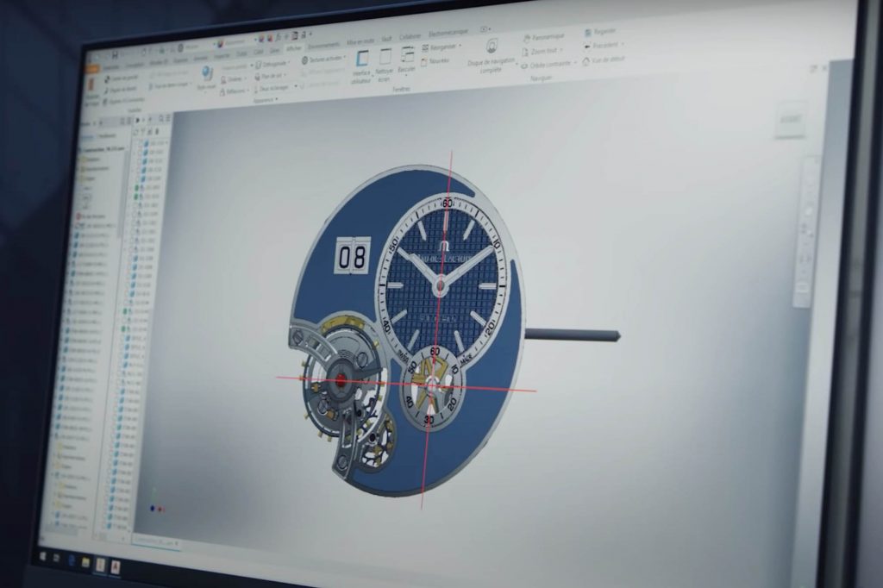Open the Plan de sol dropdown

pyautogui.click(x=271, y=76)
